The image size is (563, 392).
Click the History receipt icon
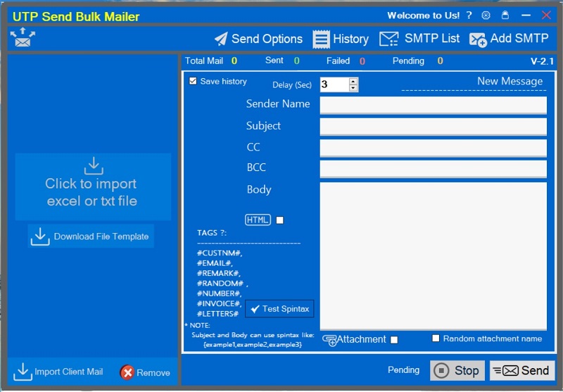coord(321,39)
